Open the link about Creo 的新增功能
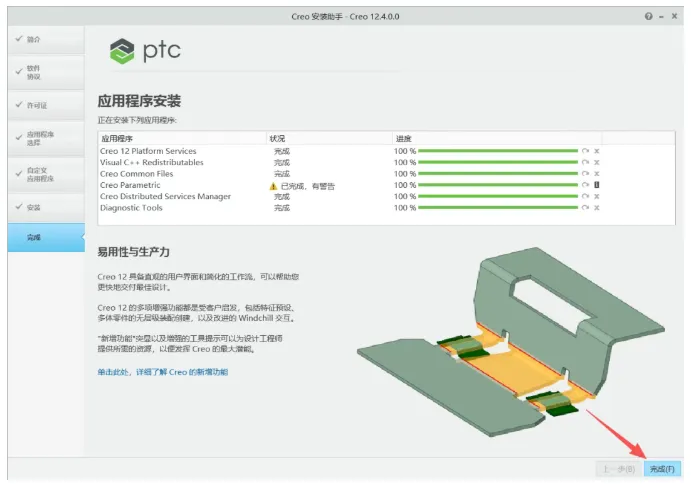Screen dimensions: 691x485 pos(163,372)
